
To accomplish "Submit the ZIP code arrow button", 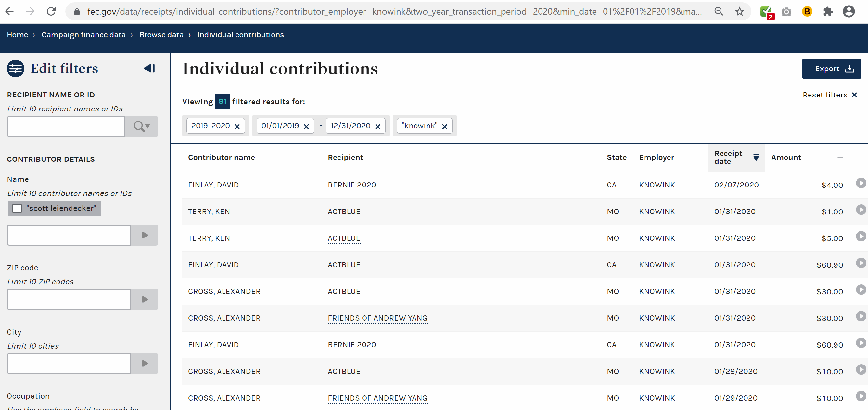I will click(x=145, y=300).
